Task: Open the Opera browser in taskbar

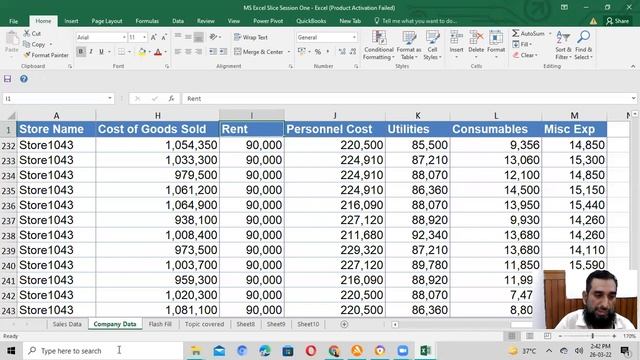Action: pos(311,351)
